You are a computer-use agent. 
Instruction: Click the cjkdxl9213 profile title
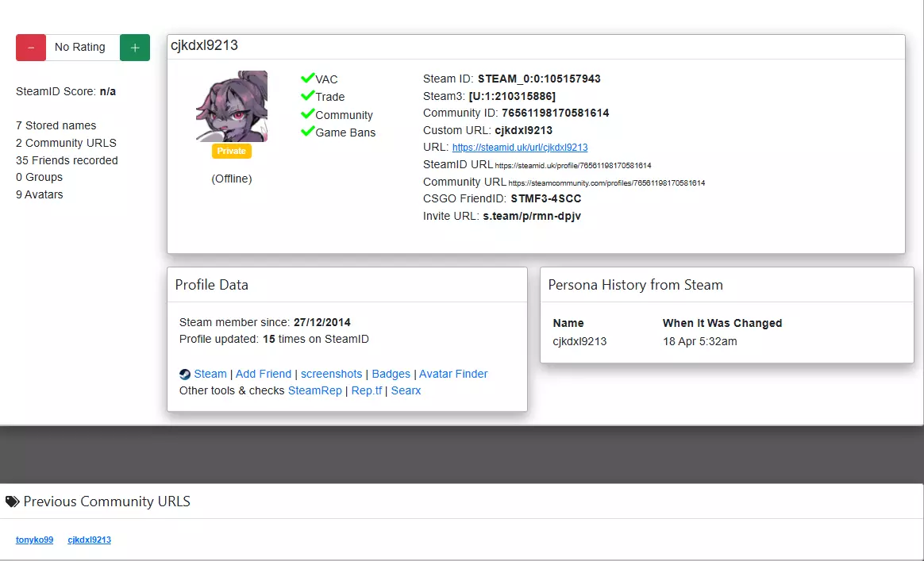[204, 45]
